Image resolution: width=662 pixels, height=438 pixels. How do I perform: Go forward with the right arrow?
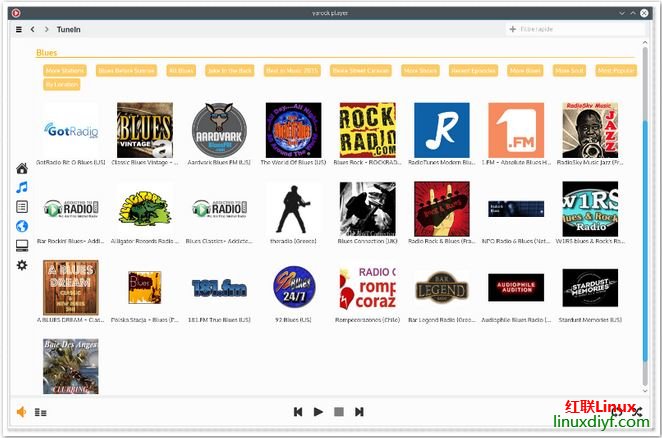coord(46,29)
